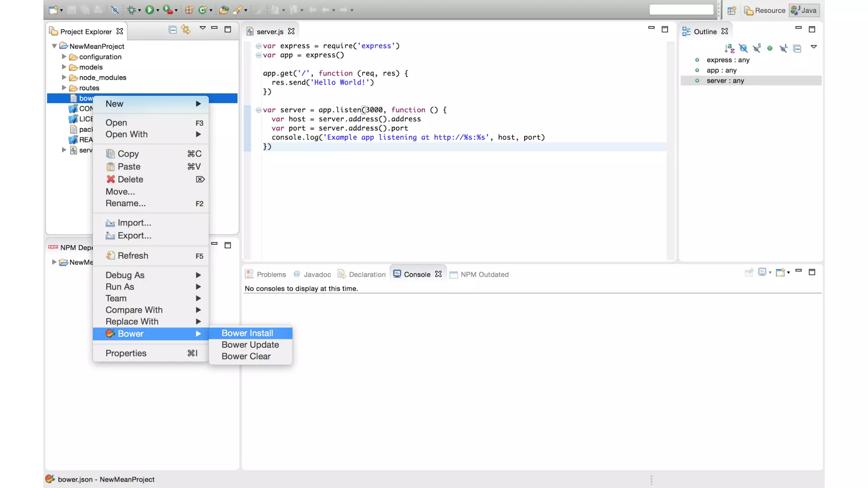Click the green Run button in toolbar
This screenshot has width=868, height=488.
click(149, 10)
